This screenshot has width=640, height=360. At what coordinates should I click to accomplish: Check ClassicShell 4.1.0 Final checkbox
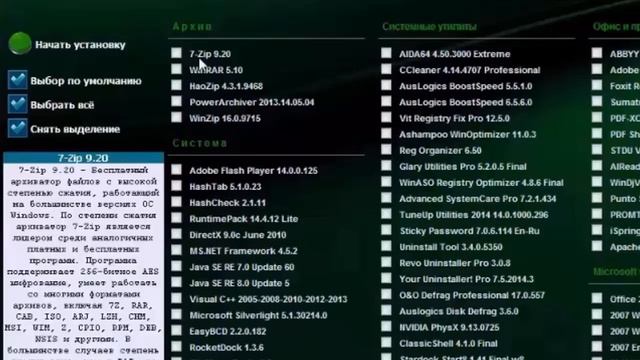point(386,342)
